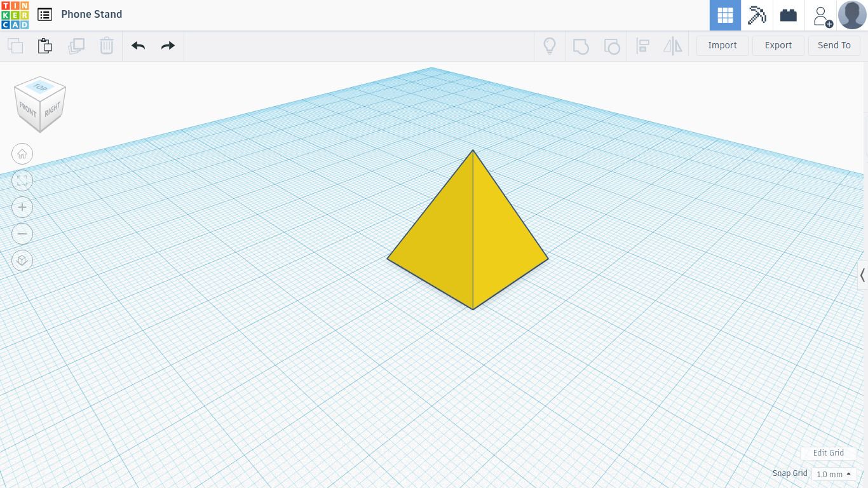The width and height of the screenshot is (868, 488).
Task: Click the Align tool icon
Action: 643,46
